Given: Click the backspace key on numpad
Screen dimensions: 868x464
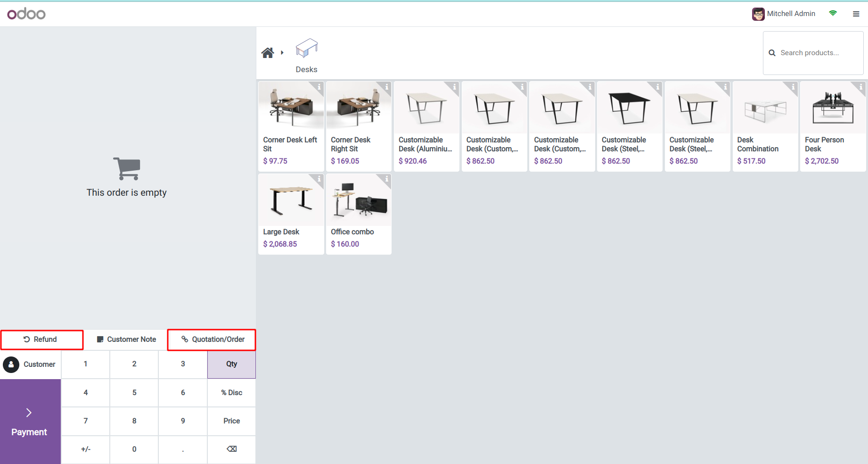Looking at the screenshot, I should (x=231, y=449).
